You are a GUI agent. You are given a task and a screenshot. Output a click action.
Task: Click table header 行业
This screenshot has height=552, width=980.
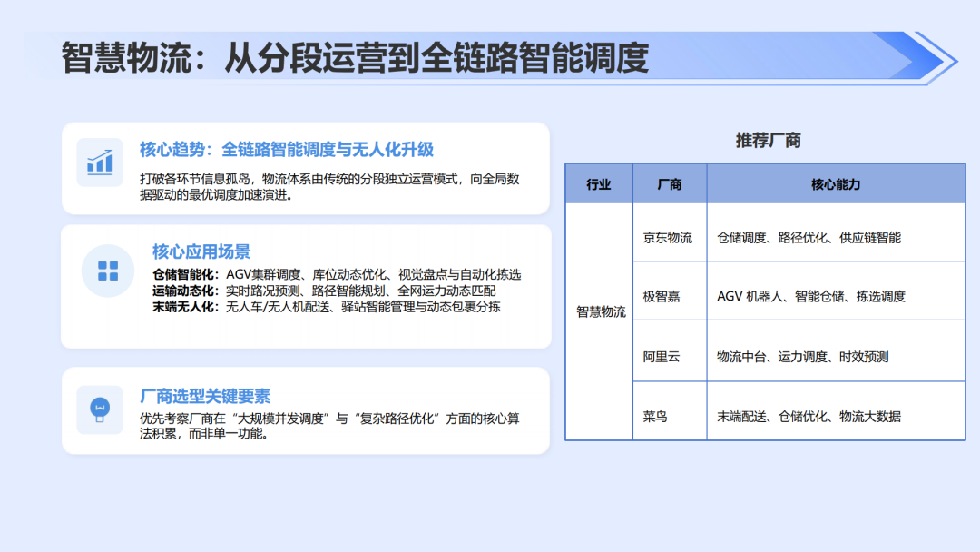599,183
